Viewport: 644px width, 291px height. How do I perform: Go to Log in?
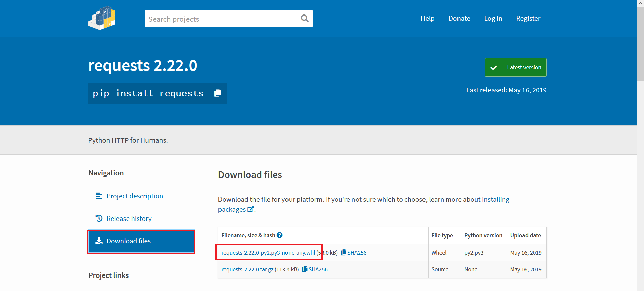493,18
